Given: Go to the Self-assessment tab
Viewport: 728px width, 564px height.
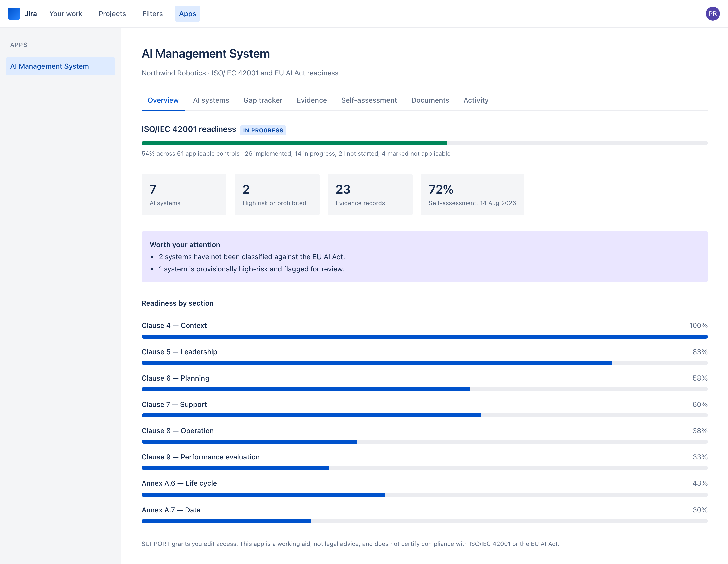Looking at the screenshot, I should (x=369, y=100).
